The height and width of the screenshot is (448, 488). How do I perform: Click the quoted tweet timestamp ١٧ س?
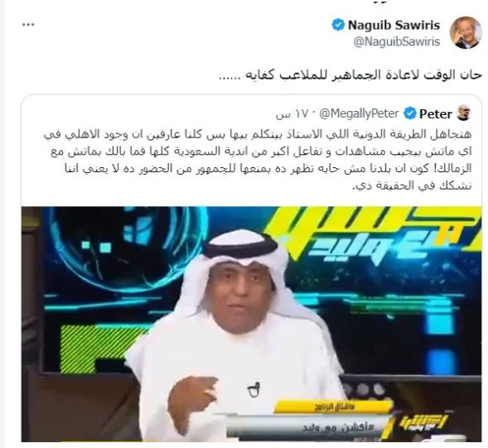point(292,114)
